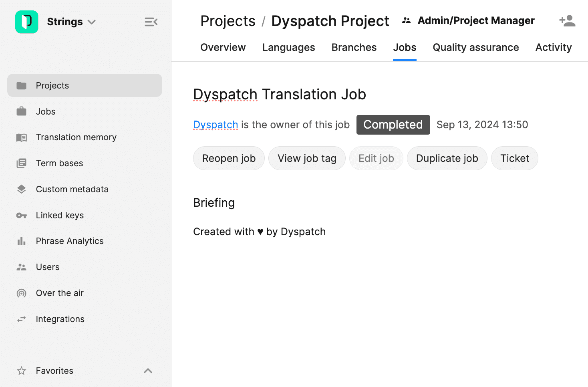Click the Reopen job button
This screenshot has height=387, width=588.
tap(229, 158)
